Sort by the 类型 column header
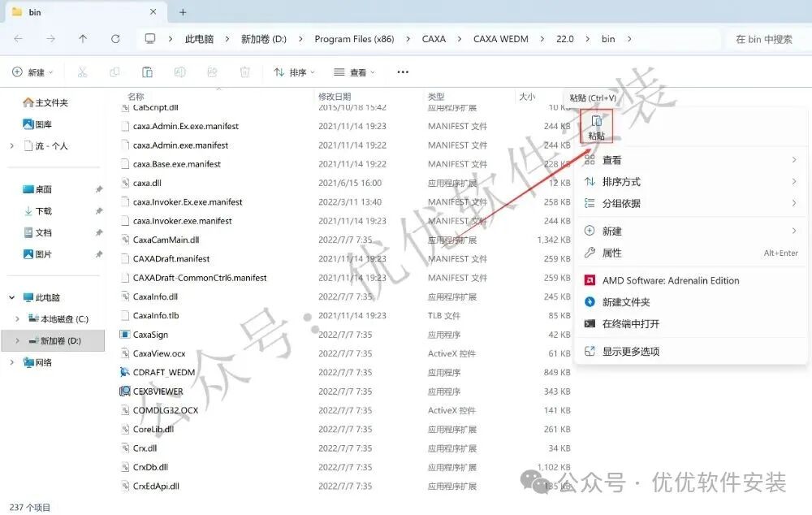Viewport: 812px width, 515px height. (x=436, y=97)
